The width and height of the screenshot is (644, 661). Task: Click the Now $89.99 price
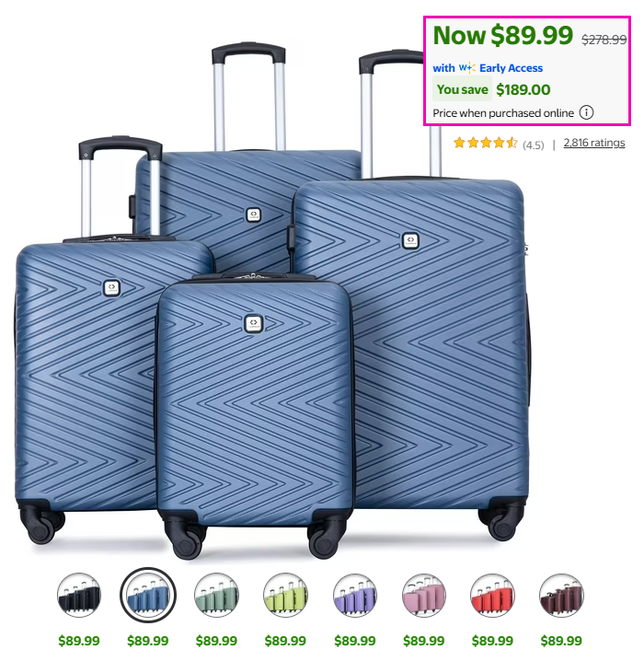(503, 35)
